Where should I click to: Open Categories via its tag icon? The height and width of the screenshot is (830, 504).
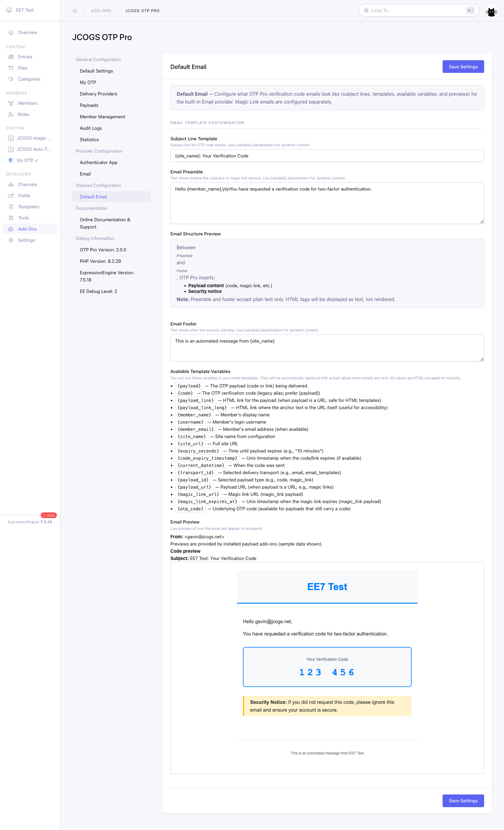click(x=11, y=79)
